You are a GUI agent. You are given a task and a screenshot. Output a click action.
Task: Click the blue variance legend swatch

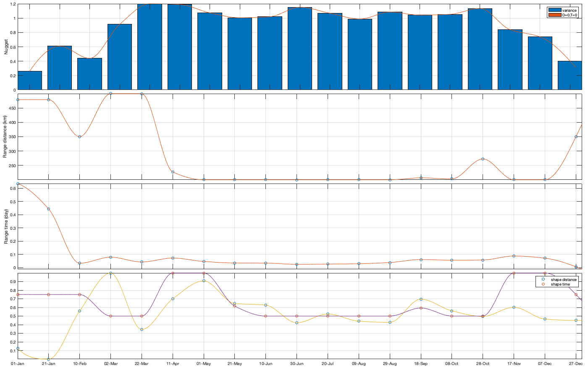[x=554, y=10]
